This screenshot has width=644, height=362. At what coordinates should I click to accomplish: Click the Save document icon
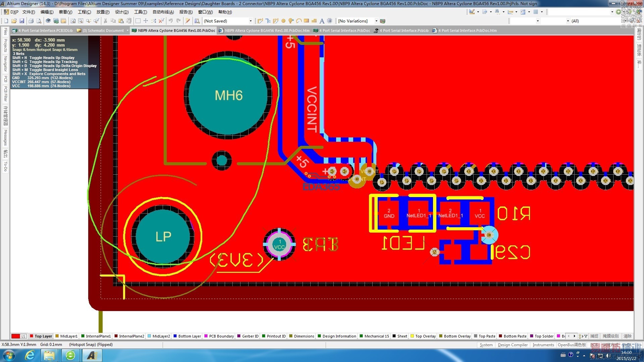22,21
